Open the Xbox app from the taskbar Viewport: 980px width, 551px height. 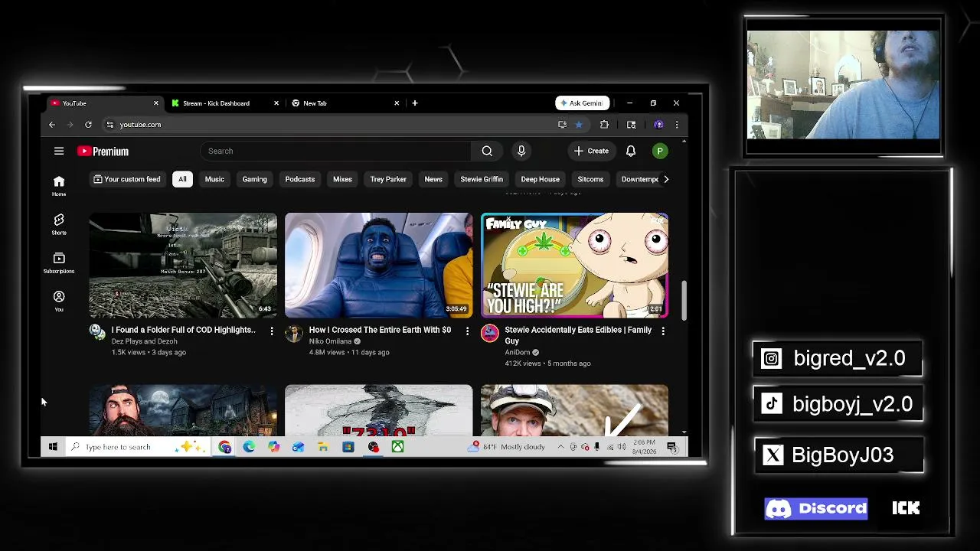pos(397,447)
